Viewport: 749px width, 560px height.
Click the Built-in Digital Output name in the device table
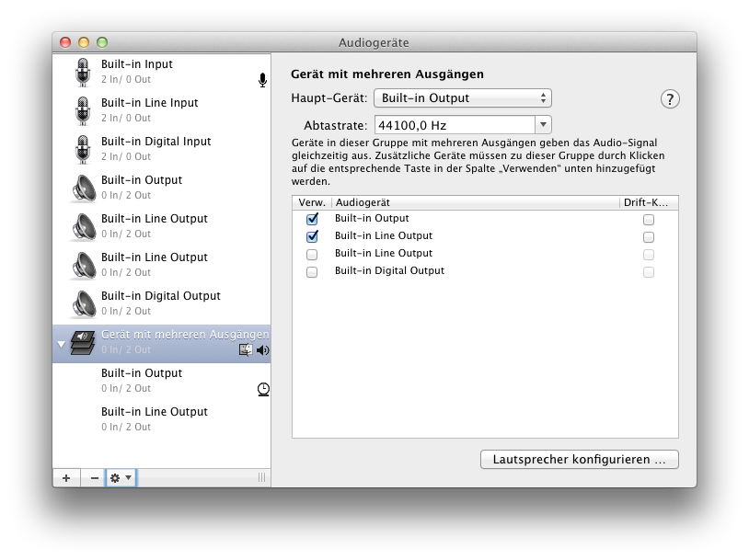pos(389,270)
